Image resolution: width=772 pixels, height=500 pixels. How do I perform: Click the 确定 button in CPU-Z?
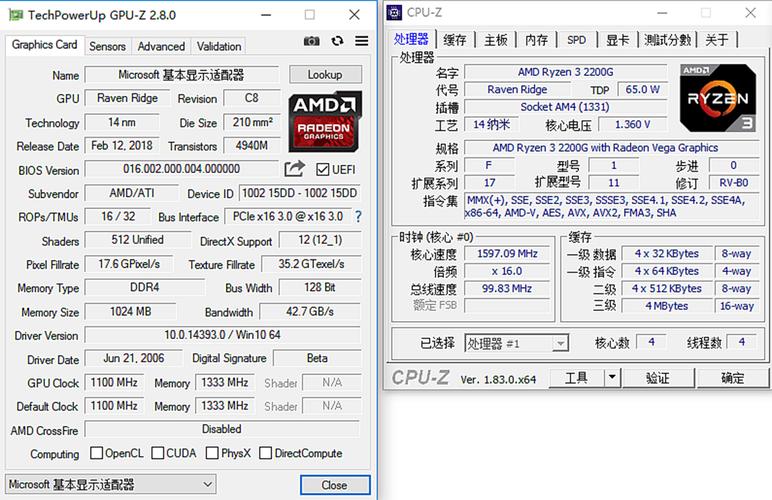pyautogui.click(x=732, y=378)
